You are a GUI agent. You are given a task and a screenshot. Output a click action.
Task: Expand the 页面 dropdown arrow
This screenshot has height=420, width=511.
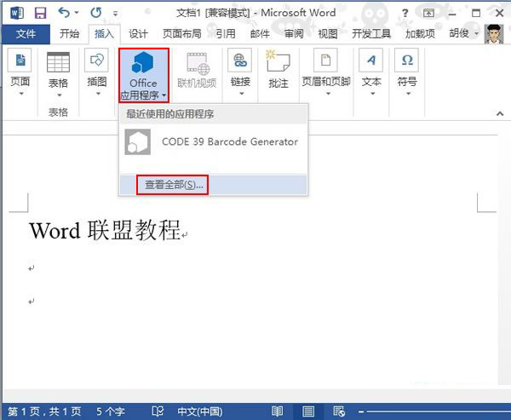(x=21, y=94)
